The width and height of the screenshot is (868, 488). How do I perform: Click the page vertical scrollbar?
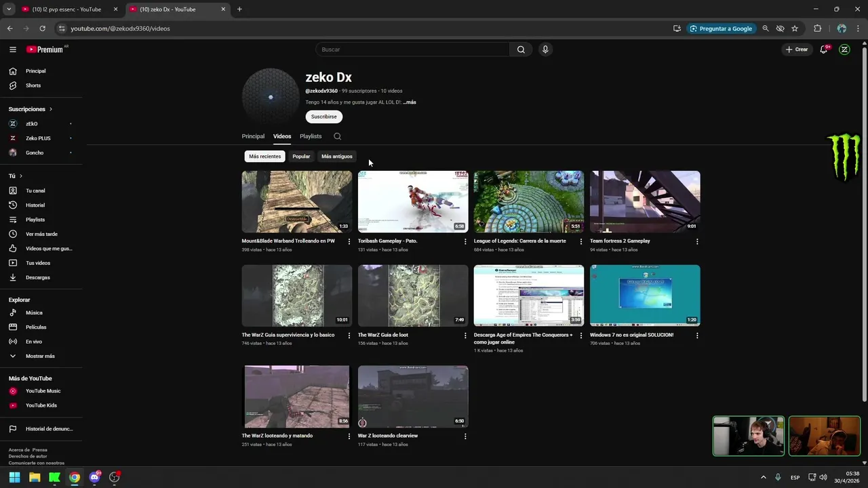click(864, 224)
